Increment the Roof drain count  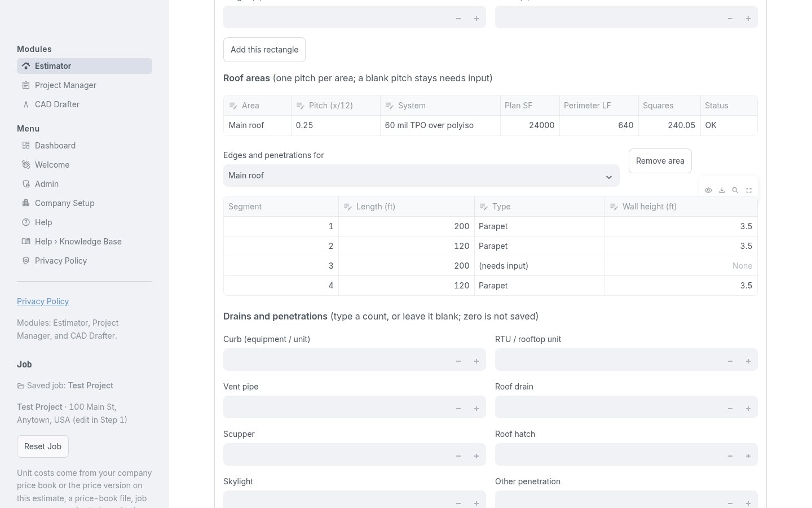(x=748, y=409)
